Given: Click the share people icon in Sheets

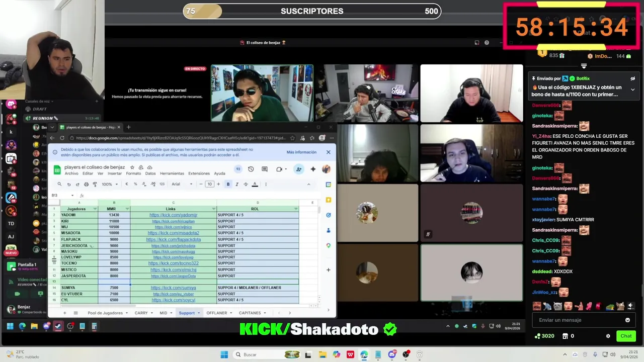Looking at the screenshot, I should [299, 169].
